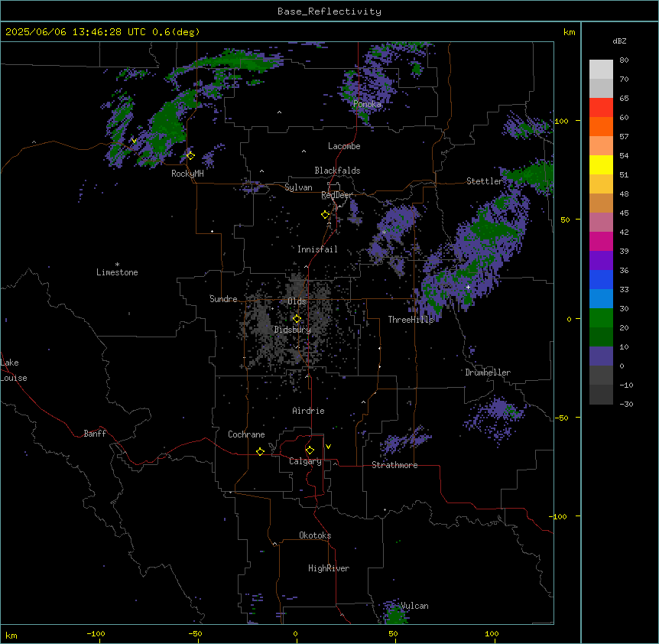Viewport: 659px width, 644px height.
Task: Click the bright green 30 dBZ swatch
Action: (601, 318)
